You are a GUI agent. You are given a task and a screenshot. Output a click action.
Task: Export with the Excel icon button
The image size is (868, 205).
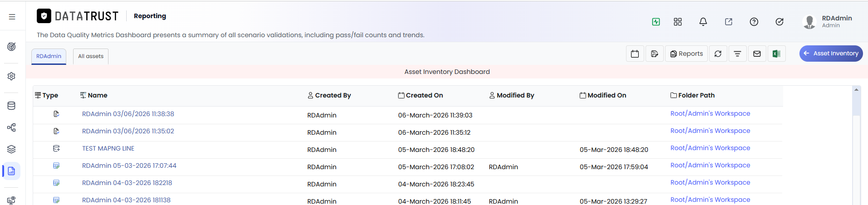[x=776, y=54]
